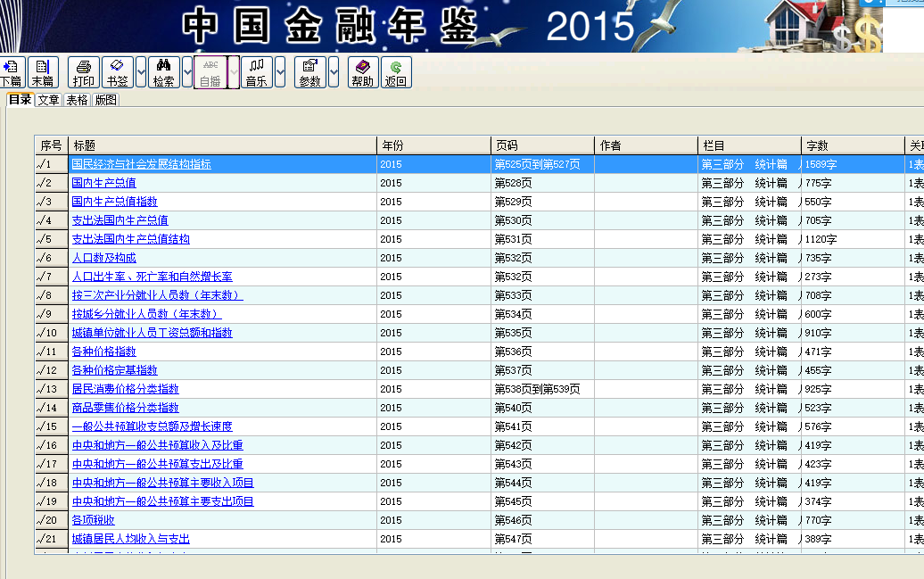Select row number cell 10
This screenshot has height=579, width=924.
coord(51,333)
